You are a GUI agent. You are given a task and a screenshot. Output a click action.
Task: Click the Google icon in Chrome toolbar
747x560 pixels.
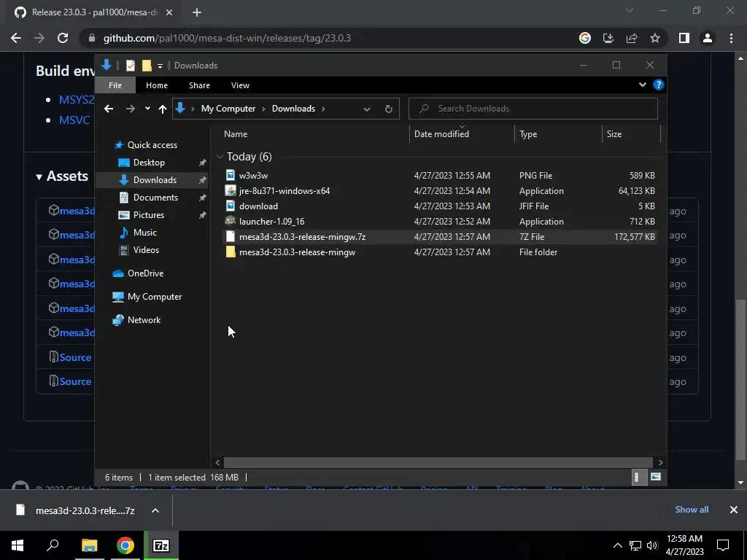click(x=584, y=38)
